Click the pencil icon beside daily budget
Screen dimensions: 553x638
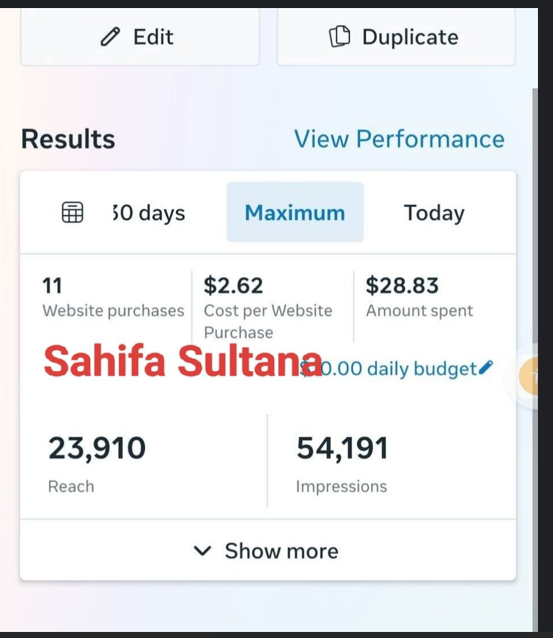486,367
